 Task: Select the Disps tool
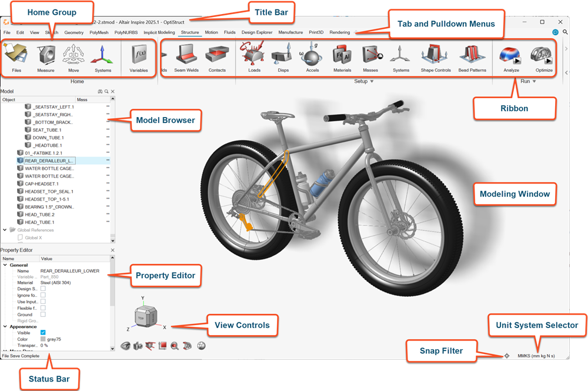coord(283,58)
